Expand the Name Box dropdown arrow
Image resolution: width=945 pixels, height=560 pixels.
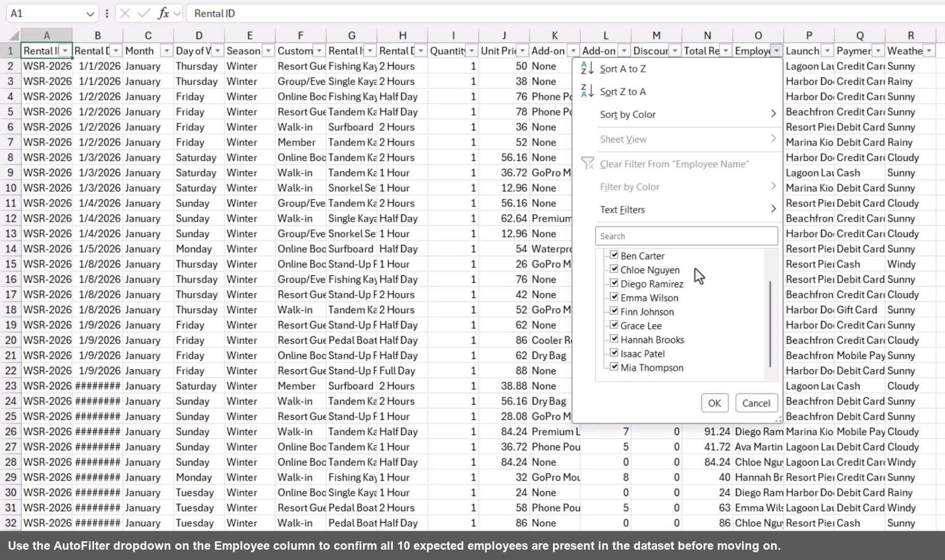[x=90, y=13]
